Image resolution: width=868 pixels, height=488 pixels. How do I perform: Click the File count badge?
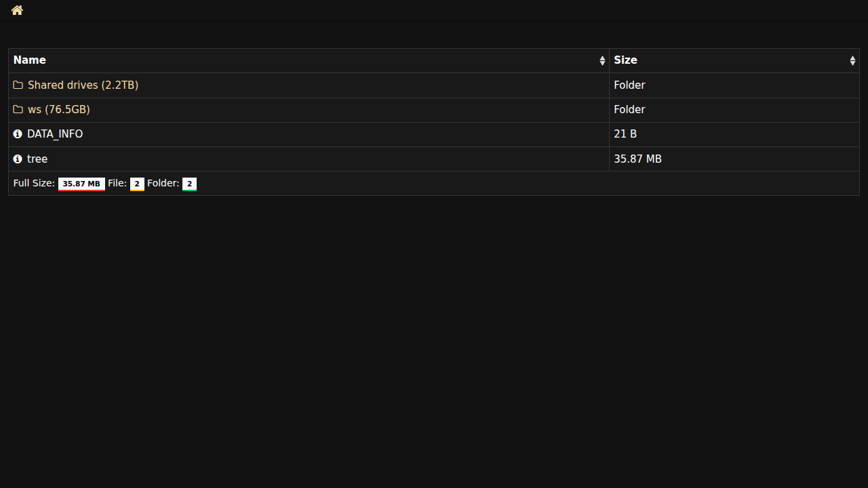coord(137,184)
